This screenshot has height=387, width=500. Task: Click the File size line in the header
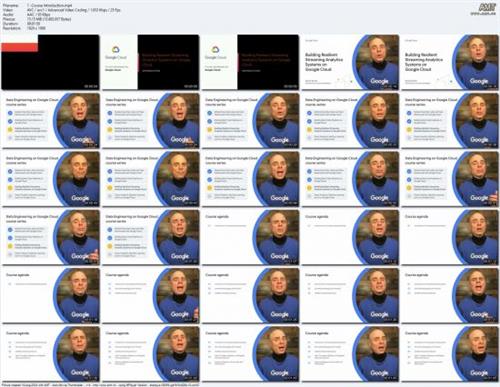[37, 19]
